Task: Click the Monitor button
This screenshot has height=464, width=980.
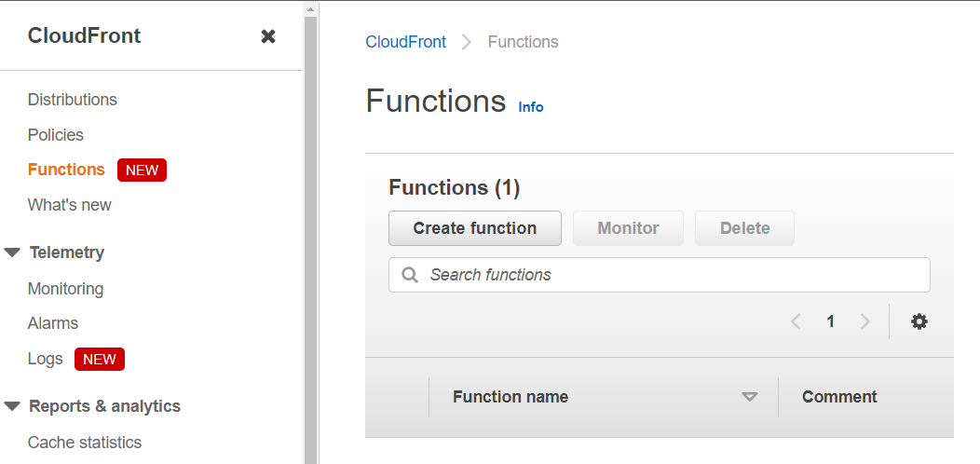Action: click(x=628, y=228)
